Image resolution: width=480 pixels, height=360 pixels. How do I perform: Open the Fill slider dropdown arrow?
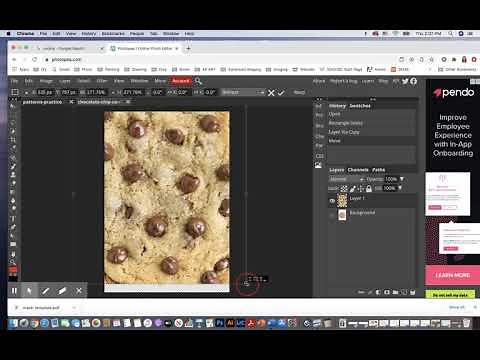click(400, 188)
